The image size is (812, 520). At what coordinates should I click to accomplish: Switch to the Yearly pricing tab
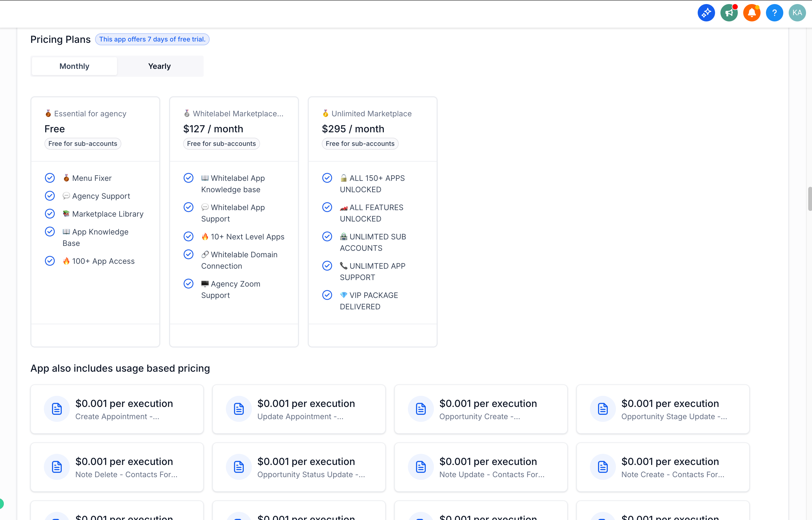click(x=160, y=66)
